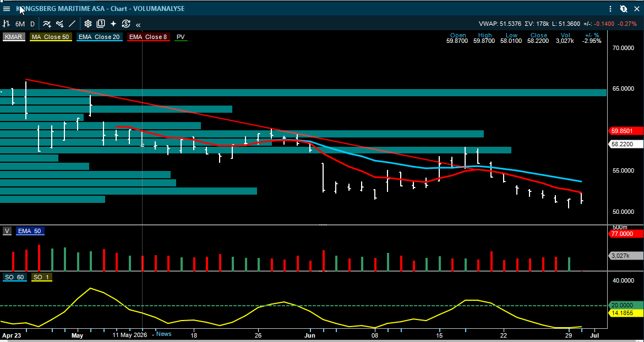The width and height of the screenshot is (644, 342).
Task: Click the four-point star icon in toolbar
Action: pyautogui.click(x=113, y=24)
